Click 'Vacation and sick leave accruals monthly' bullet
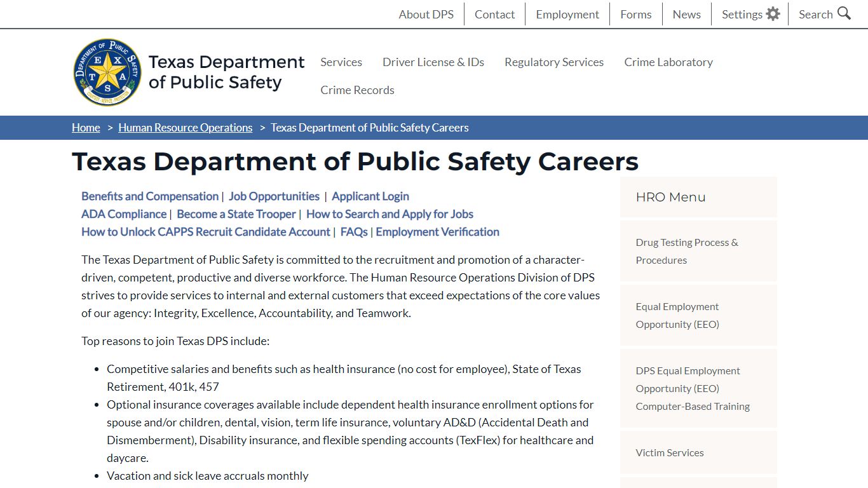 (207, 476)
